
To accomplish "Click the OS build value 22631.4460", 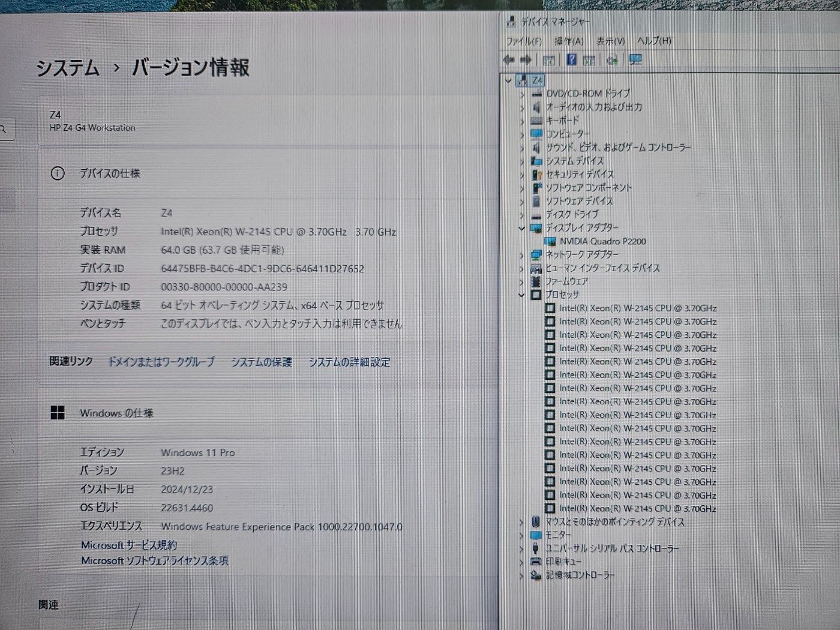I will pyautogui.click(x=187, y=508).
